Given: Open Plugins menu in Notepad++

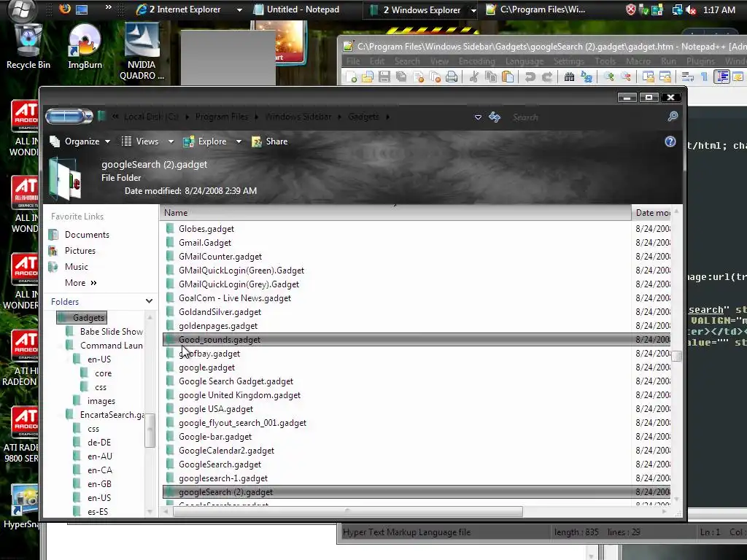Looking at the screenshot, I should pos(700,61).
